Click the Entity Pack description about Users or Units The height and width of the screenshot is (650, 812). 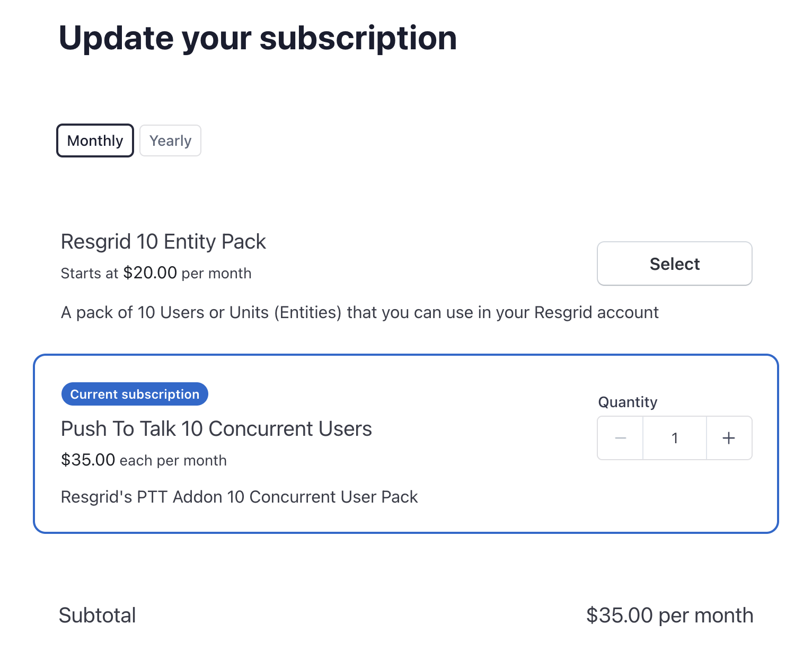coord(359,312)
